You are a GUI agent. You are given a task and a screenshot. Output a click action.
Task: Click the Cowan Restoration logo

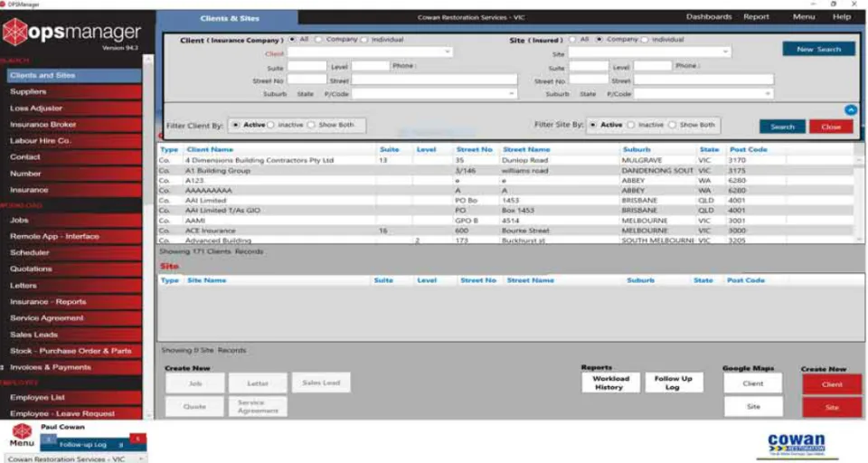pyautogui.click(x=797, y=445)
